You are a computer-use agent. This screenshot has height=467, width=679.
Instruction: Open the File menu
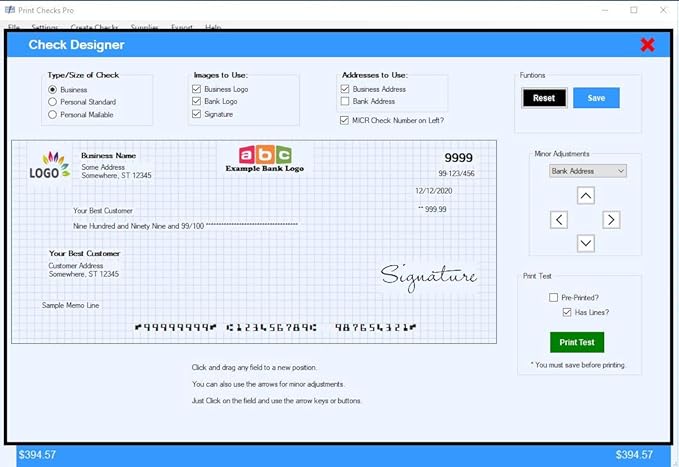(x=13, y=27)
